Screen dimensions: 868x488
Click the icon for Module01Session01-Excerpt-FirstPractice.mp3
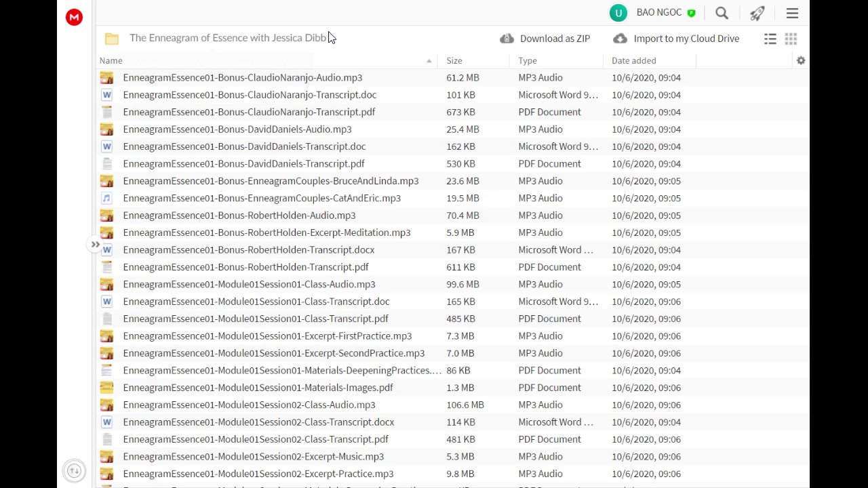(x=106, y=336)
